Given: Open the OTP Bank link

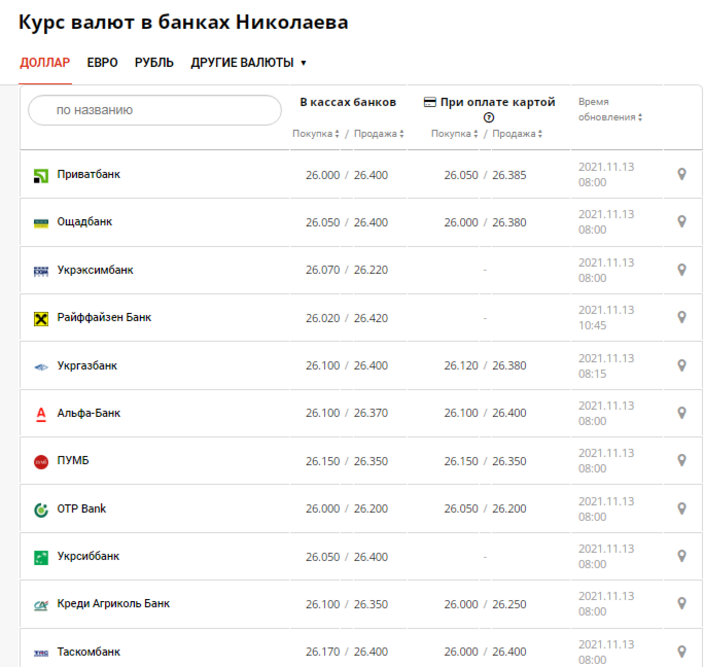Looking at the screenshot, I should [x=81, y=509].
